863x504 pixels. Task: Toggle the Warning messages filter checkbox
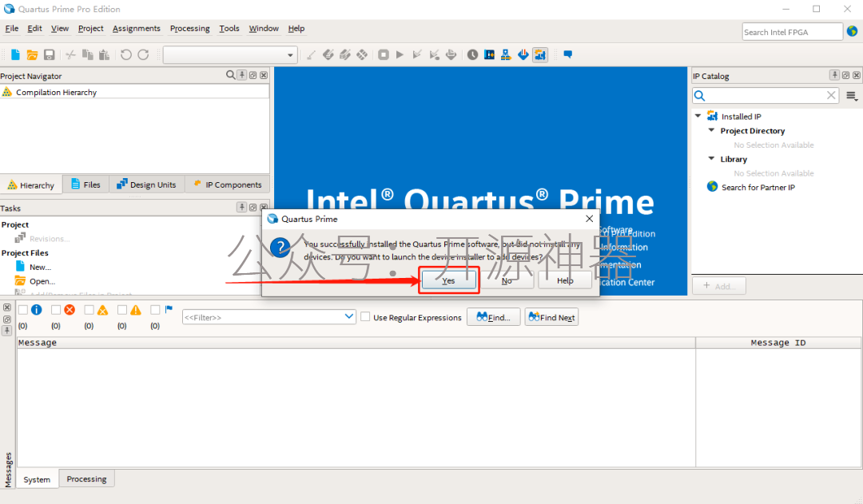coord(122,310)
